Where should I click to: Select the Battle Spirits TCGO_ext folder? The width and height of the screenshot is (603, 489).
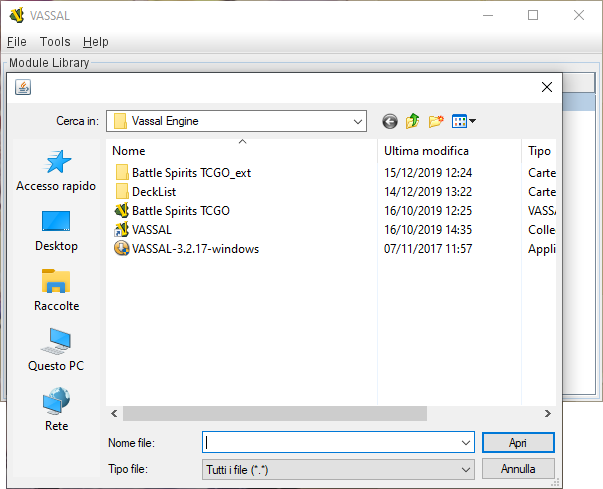point(183,173)
